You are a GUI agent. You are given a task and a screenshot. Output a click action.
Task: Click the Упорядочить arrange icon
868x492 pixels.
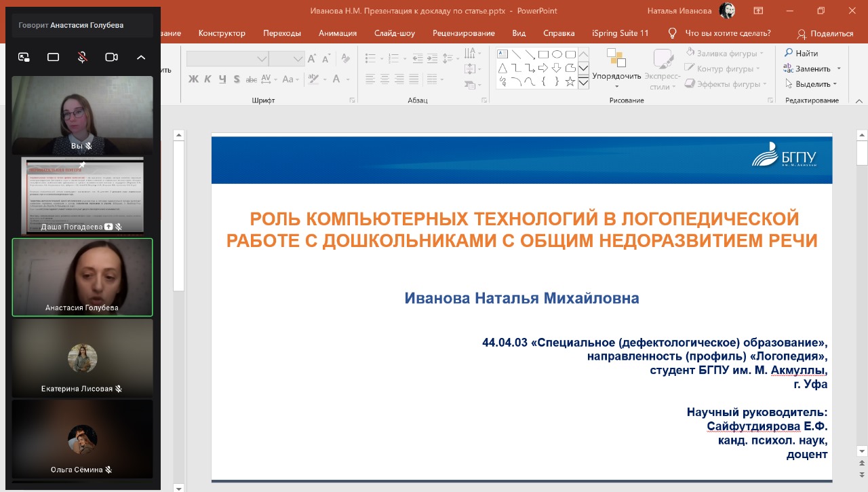[x=616, y=58]
